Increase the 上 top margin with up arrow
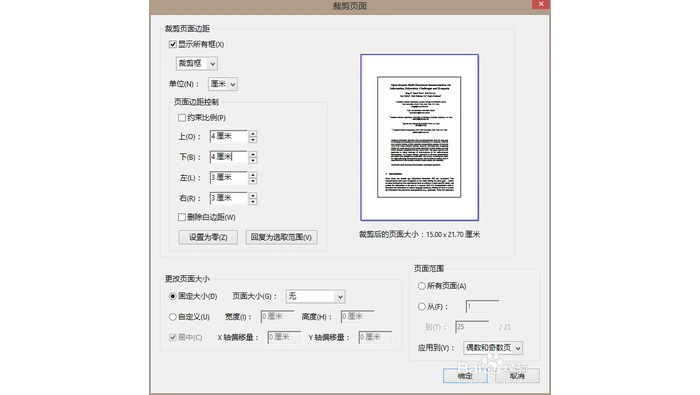 [x=253, y=133]
